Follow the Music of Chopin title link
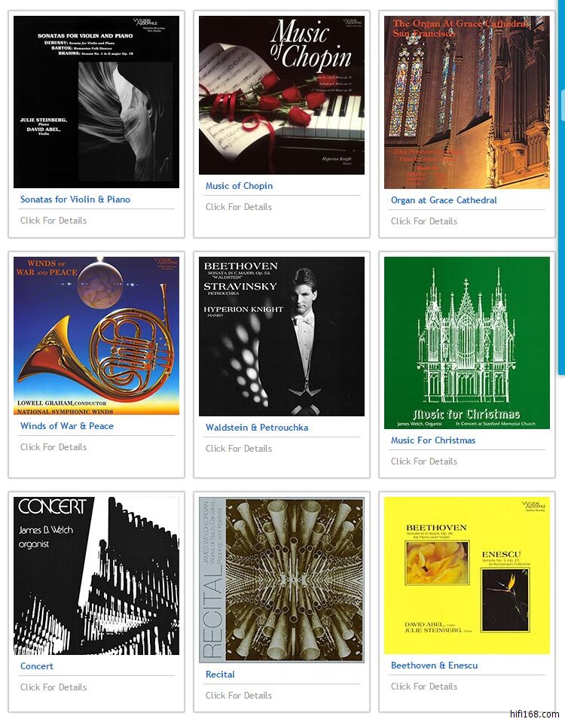The height and width of the screenshot is (728, 565). coord(240,186)
